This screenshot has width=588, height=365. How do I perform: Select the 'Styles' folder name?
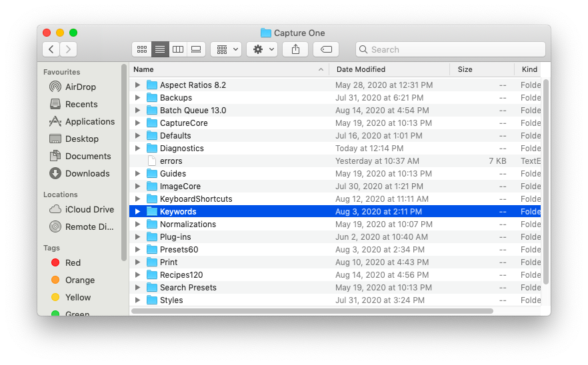click(x=171, y=300)
